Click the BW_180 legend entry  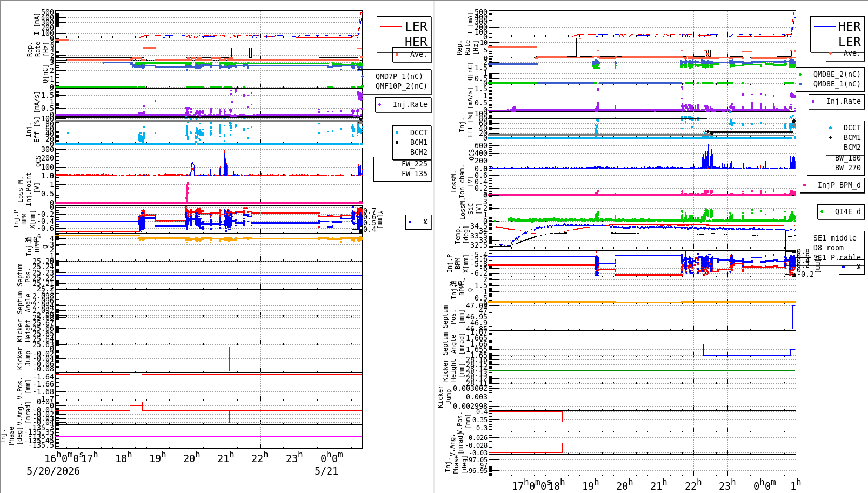tap(847, 158)
